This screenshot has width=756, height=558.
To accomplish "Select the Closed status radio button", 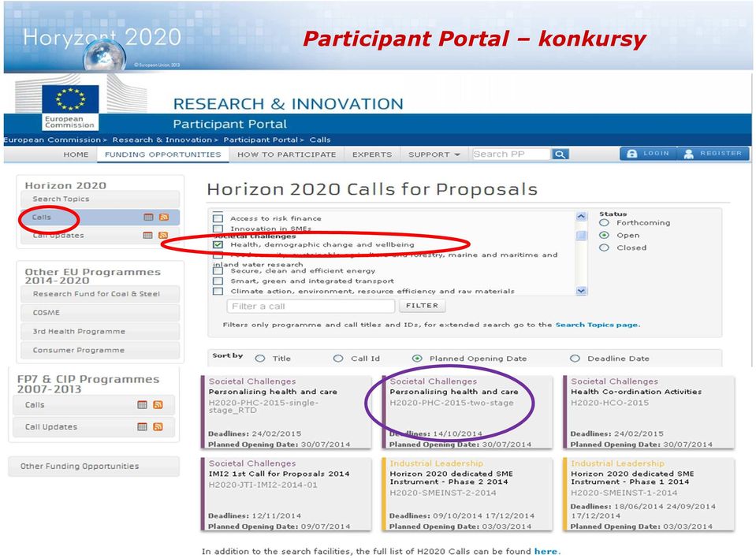I will (604, 247).
